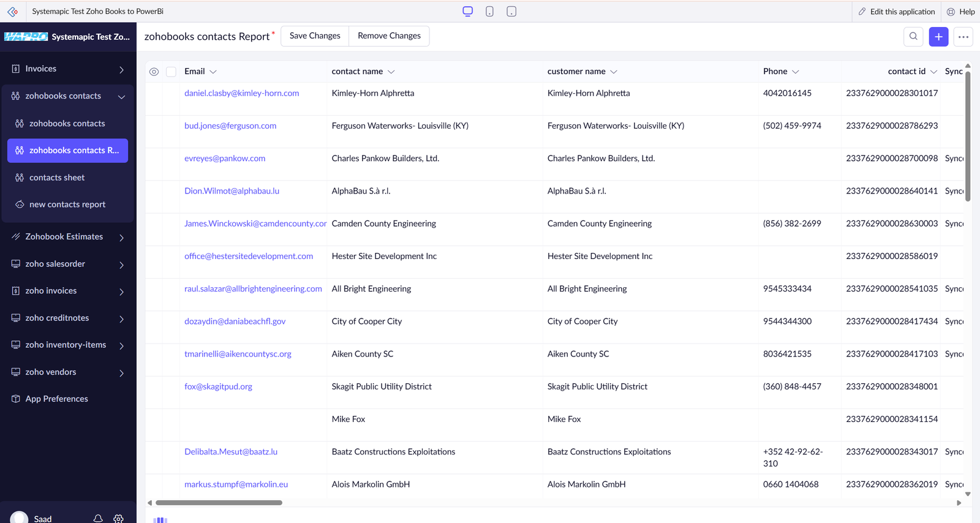Click phone cell (856) 382-2699
This screenshot has height=523, width=980.
tap(792, 224)
